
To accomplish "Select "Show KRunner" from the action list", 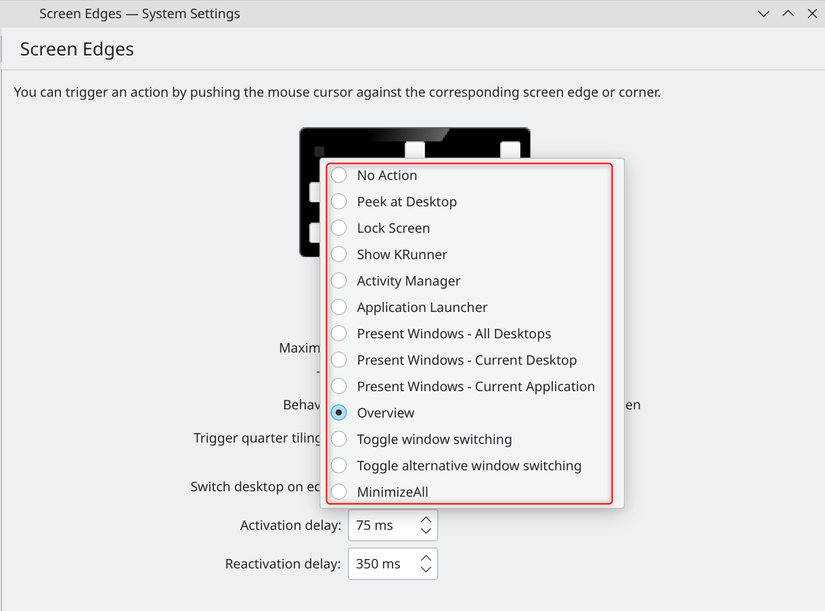I will tap(339, 254).
